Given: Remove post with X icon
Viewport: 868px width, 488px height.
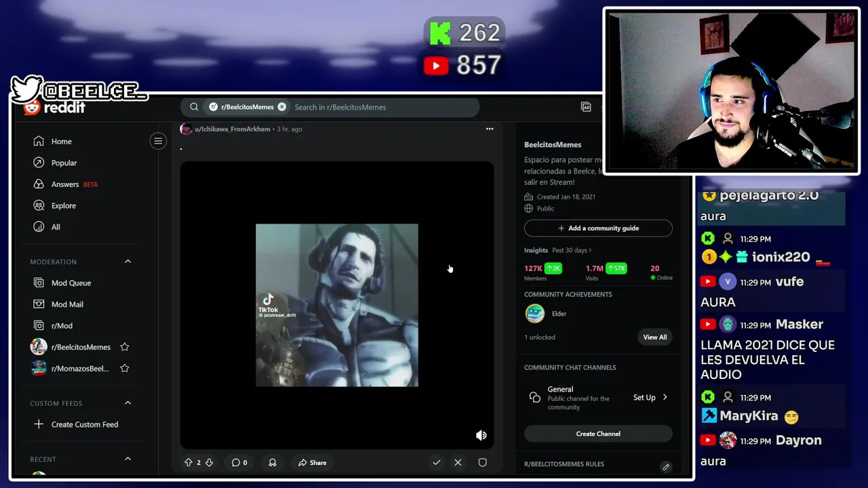Looking at the screenshot, I should 458,462.
